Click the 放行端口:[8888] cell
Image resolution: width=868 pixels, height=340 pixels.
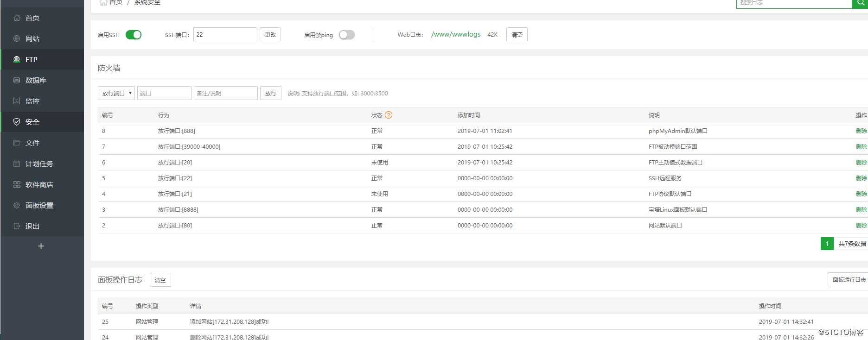tap(178, 209)
